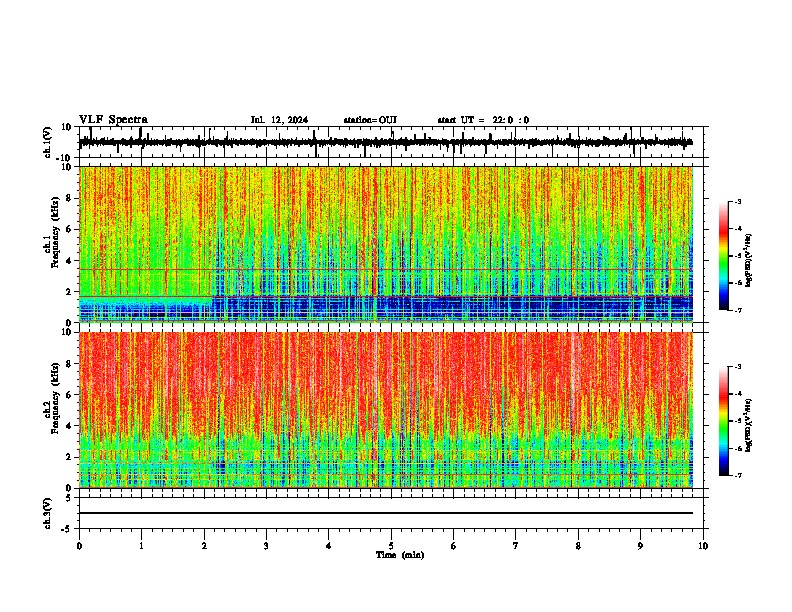Click the "-7" label on ch.2 colorbar
Image resolution: width=792 pixels, height=612 pixels.
click(738, 475)
